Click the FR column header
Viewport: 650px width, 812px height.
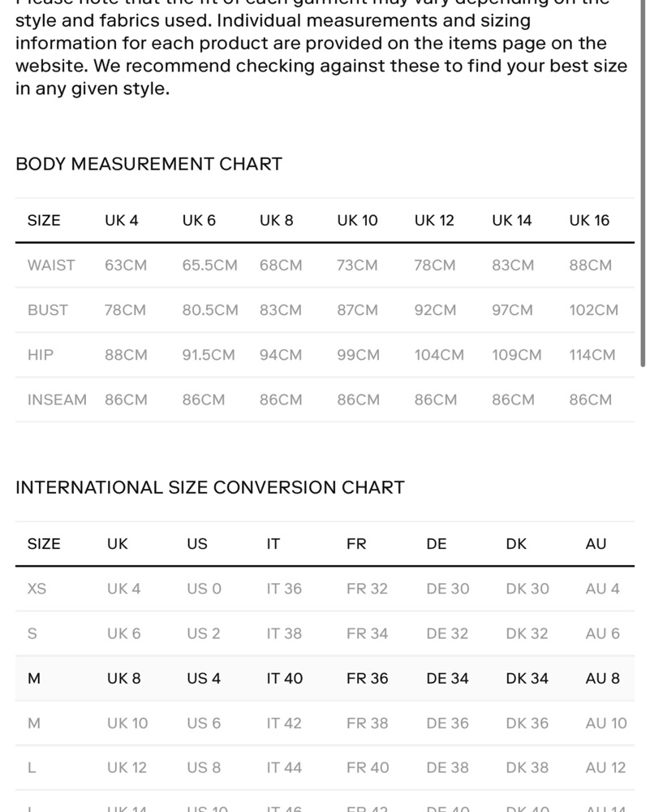click(356, 544)
